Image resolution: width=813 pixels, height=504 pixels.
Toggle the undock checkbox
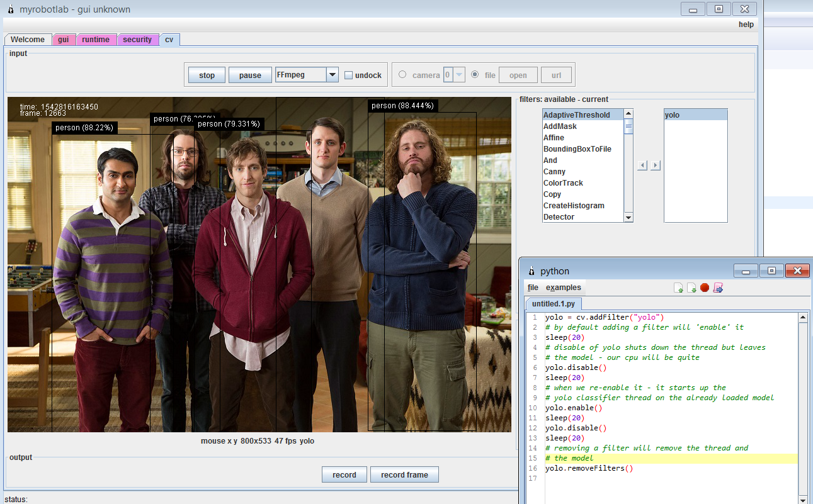(349, 76)
